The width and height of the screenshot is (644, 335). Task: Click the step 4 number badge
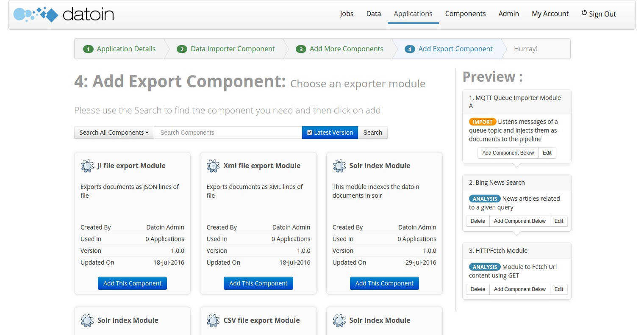point(410,49)
